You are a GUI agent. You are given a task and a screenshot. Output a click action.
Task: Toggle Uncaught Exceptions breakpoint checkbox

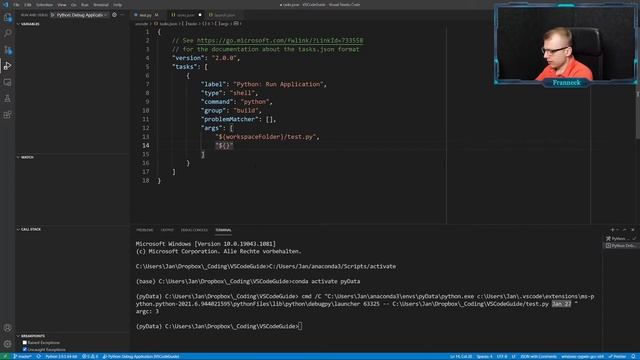[25, 350]
